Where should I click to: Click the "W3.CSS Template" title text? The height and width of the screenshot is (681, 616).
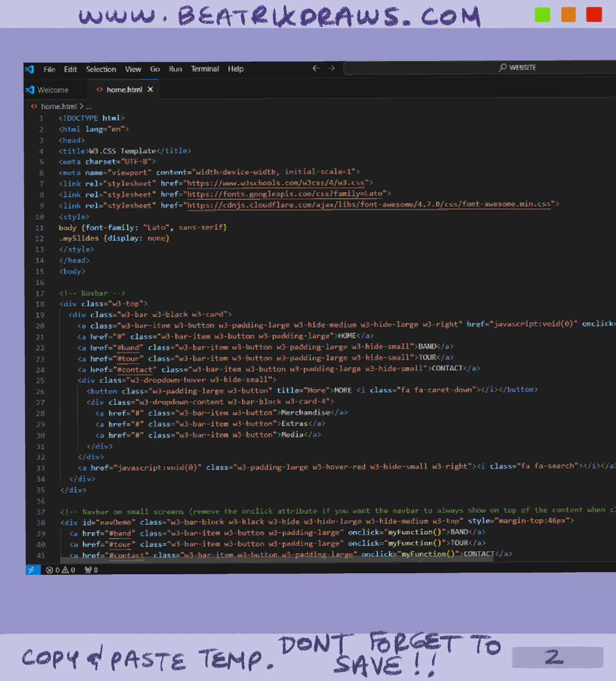tap(122, 151)
